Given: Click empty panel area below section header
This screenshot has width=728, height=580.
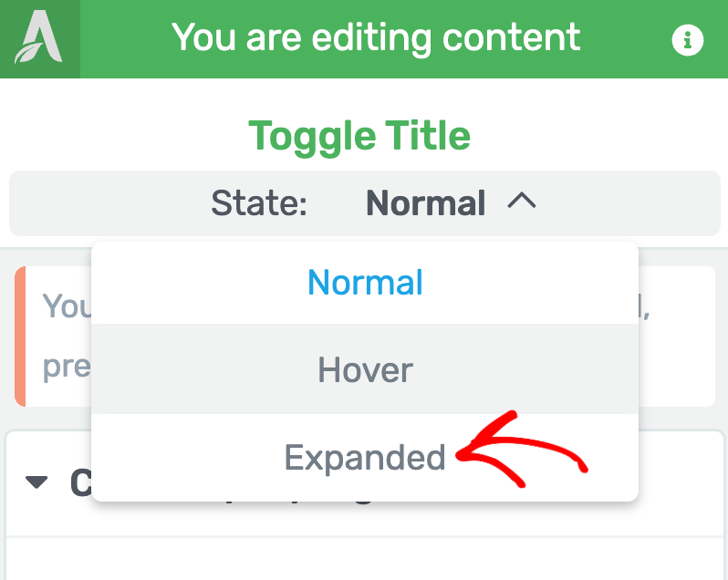Looking at the screenshot, I should 365,559.
